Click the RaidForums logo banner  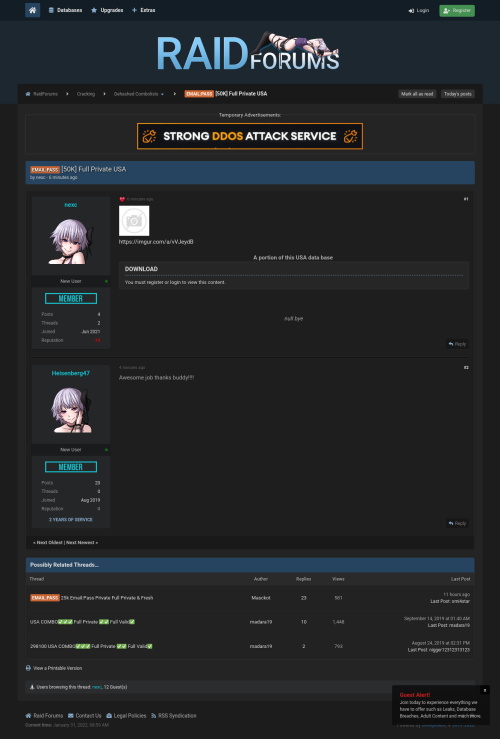click(x=248, y=52)
